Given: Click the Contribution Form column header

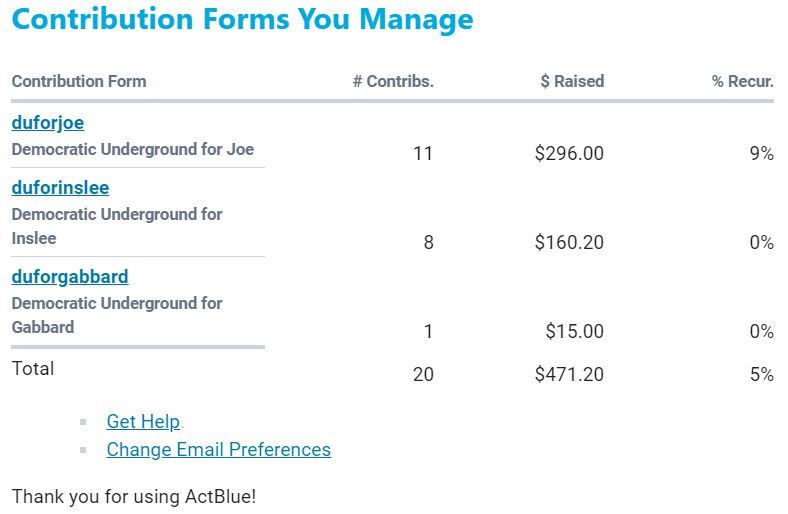Looking at the screenshot, I should (x=79, y=82).
